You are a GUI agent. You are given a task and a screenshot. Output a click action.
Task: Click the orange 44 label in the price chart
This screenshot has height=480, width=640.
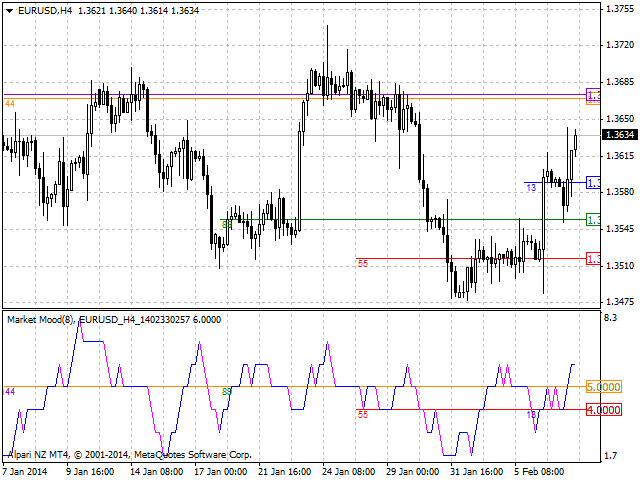[x=10, y=104]
